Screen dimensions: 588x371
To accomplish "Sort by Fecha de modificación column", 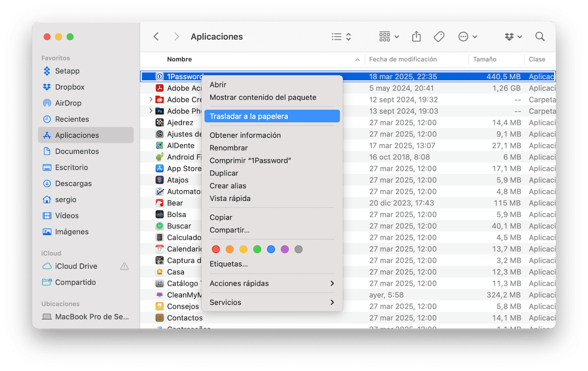I will click(x=417, y=59).
